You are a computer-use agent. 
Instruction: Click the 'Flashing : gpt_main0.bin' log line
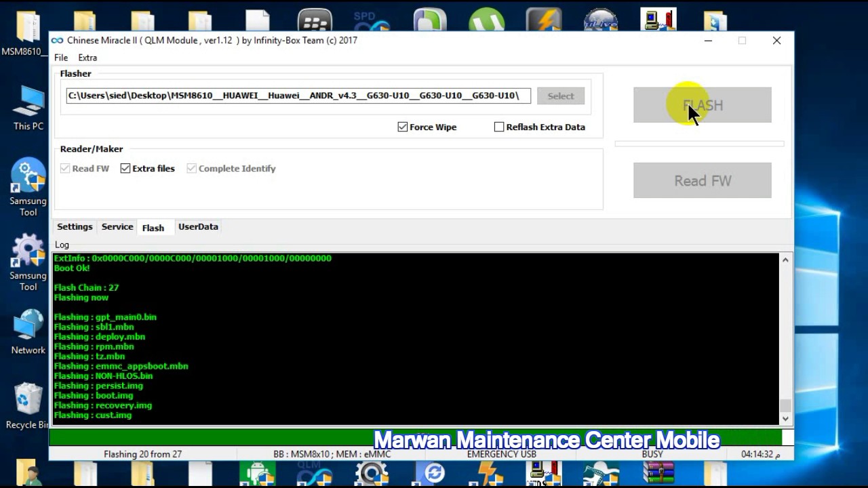(x=105, y=317)
